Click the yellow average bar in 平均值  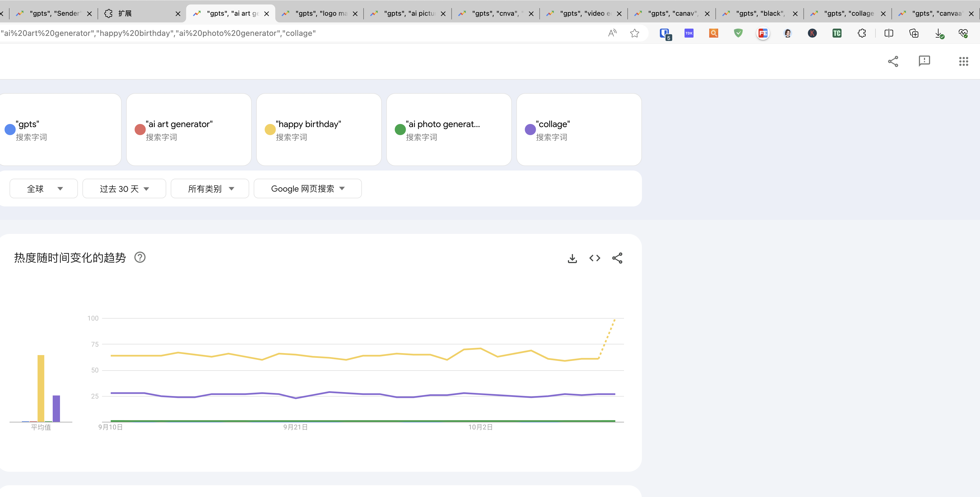pyautogui.click(x=41, y=388)
